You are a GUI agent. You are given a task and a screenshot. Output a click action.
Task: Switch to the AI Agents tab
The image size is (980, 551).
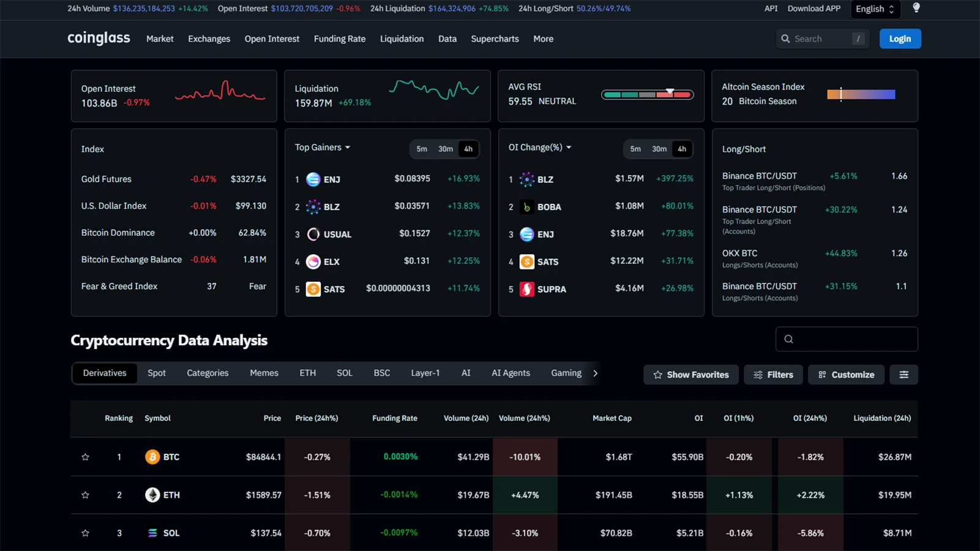511,373
